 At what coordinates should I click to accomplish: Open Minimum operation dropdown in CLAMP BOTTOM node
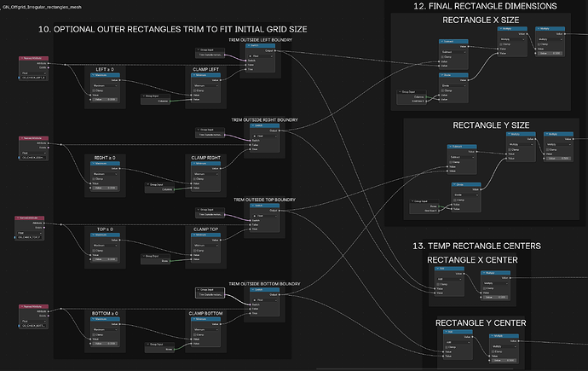(206, 329)
